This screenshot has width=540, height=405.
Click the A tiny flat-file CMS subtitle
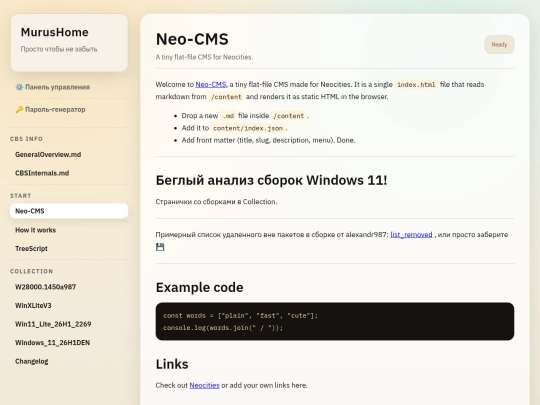point(204,57)
